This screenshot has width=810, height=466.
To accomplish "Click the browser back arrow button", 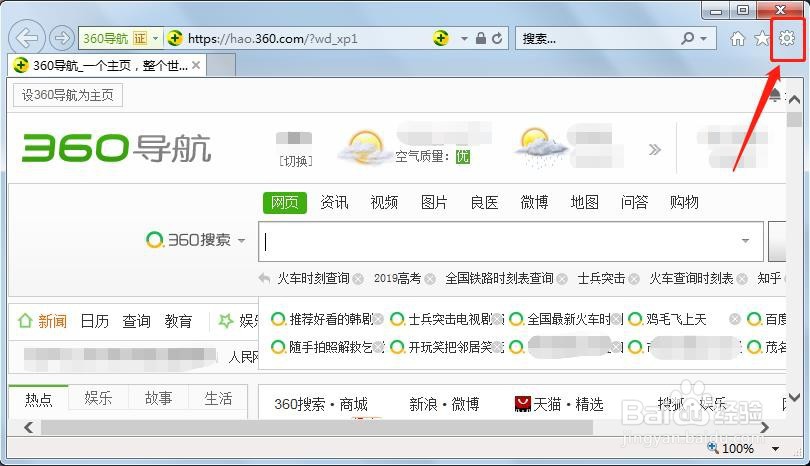I will pyautogui.click(x=26, y=37).
